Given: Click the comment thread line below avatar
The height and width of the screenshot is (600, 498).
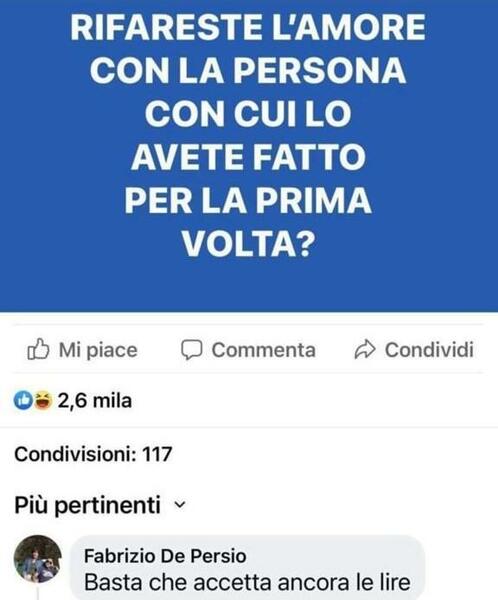Looking at the screenshot, I should click(38, 592).
